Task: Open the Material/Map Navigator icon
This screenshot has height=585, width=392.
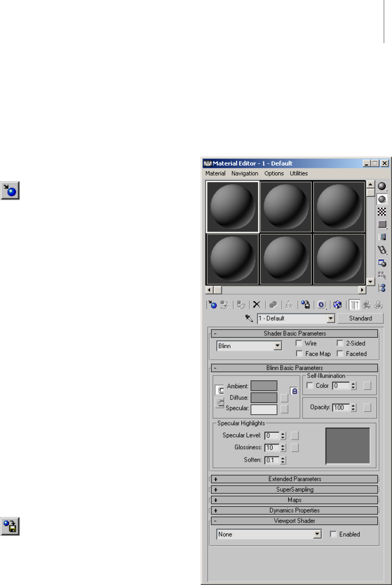Action: coord(382,288)
